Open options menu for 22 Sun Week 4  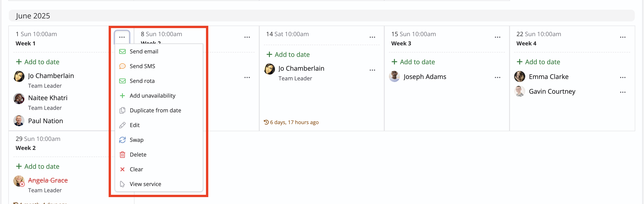pos(623,37)
